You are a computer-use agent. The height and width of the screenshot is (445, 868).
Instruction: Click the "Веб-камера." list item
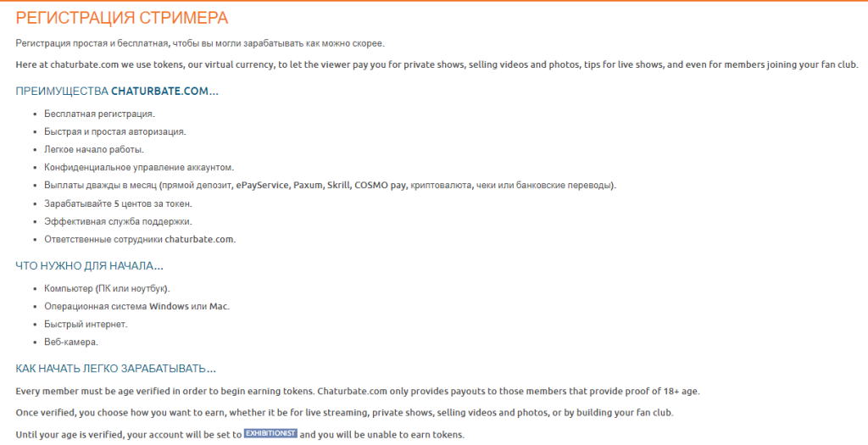point(71,342)
